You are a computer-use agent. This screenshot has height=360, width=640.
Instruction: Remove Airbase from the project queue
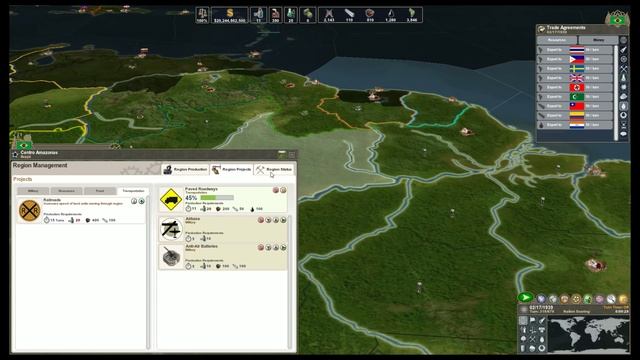pos(261,220)
